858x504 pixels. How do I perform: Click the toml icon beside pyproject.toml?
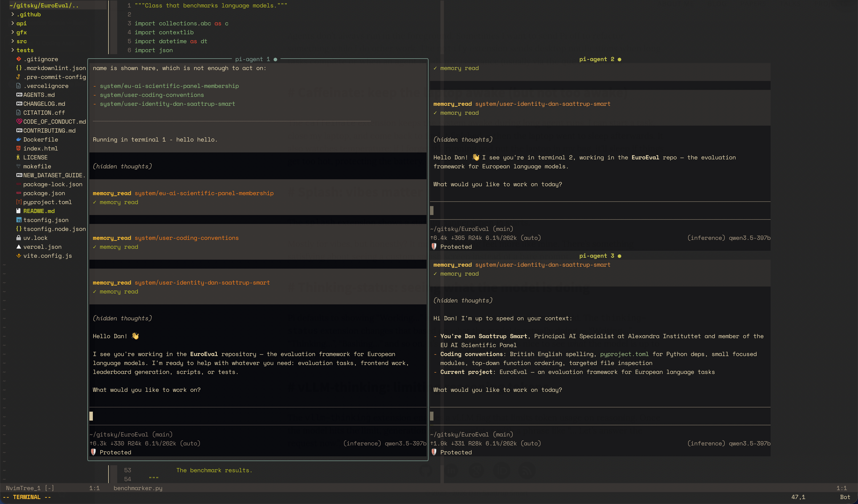[x=19, y=202]
